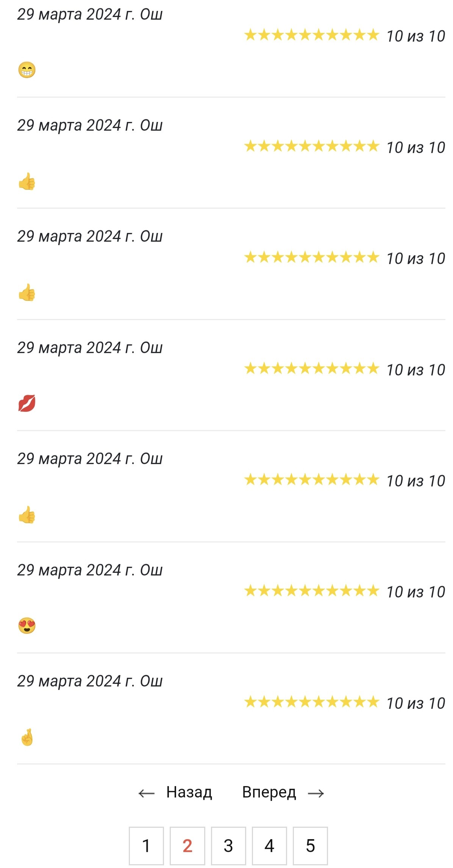Jump to page 4 of reviews
This screenshot has height=868, width=453.
pyautogui.click(x=269, y=846)
